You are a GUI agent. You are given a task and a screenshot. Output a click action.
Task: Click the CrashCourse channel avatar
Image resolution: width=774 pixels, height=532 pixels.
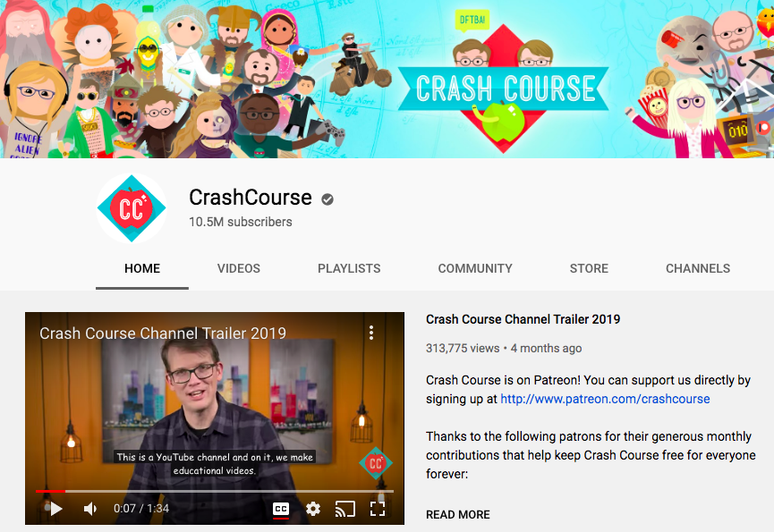click(132, 208)
